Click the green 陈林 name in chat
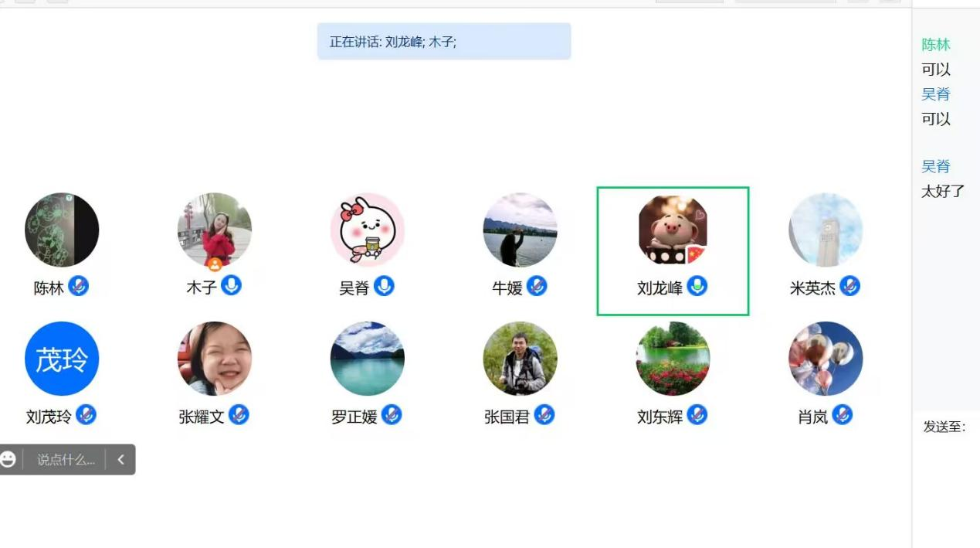Image resolution: width=980 pixels, height=548 pixels. click(x=936, y=45)
